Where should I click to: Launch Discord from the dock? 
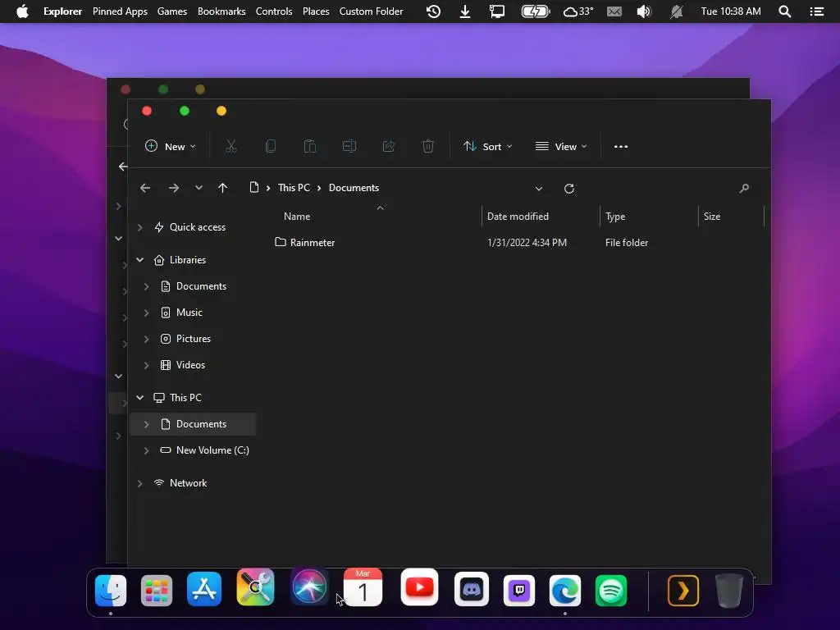pyautogui.click(x=472, y=589)
